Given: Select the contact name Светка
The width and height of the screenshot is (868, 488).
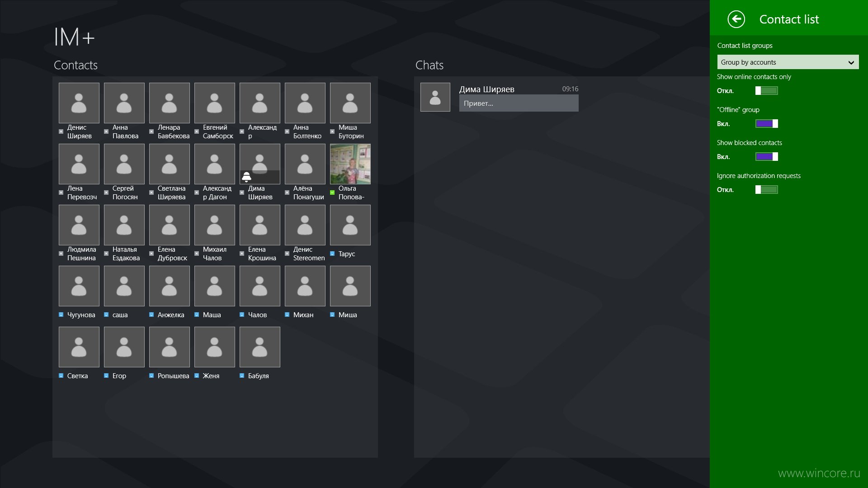Looking at the screenshot, I should pyautogui.click(x=77, y=376).
